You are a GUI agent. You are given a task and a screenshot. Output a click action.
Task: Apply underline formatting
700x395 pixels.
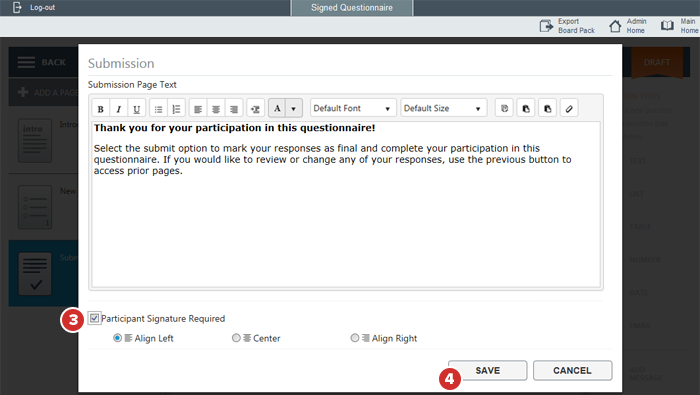(x=137, y=108)
